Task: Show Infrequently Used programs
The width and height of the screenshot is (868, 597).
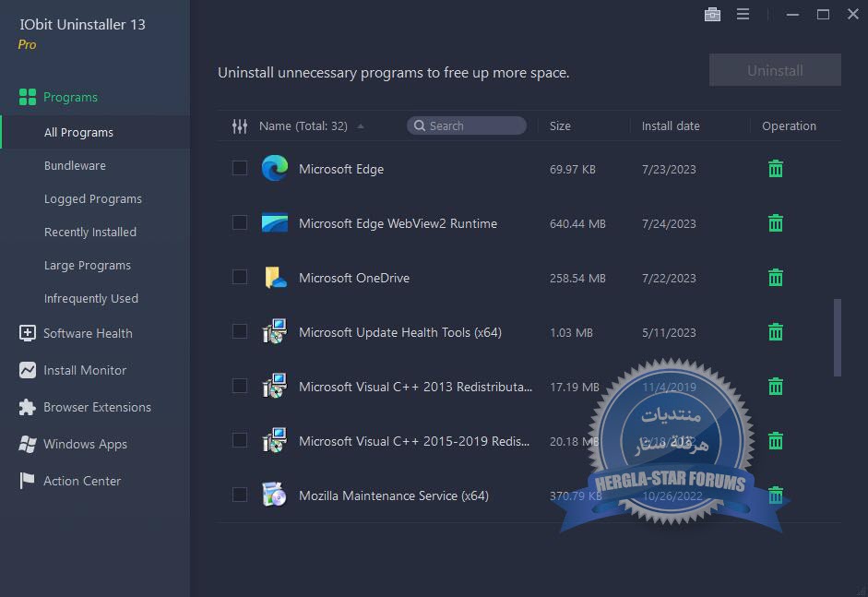Action: 90,299
